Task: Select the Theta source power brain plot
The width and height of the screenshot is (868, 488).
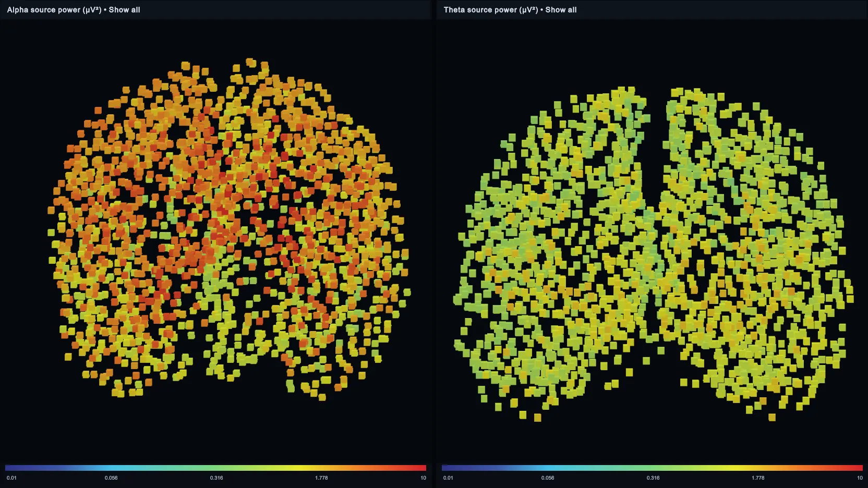Action: (x=653, y=254)
